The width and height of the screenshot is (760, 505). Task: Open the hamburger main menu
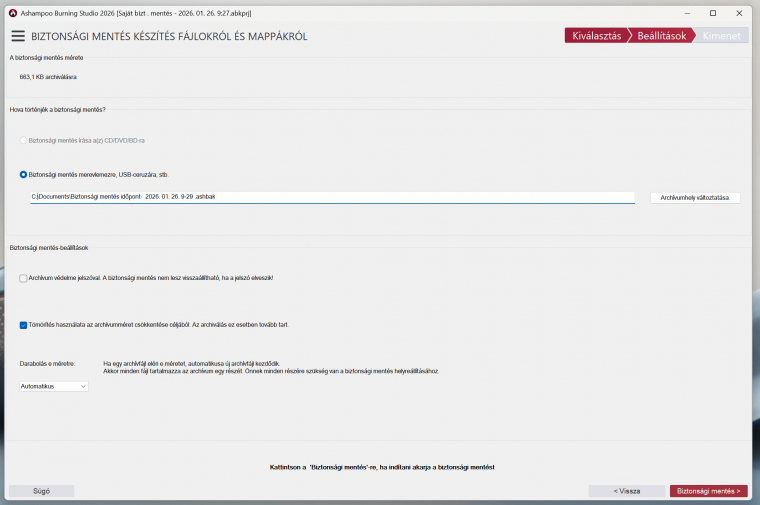(x=18, y=36)
